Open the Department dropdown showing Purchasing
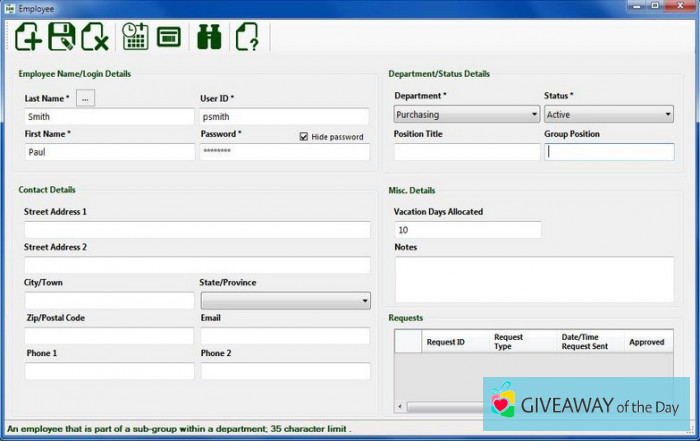This screenshot has width=700, height=441. pos(466,115)
